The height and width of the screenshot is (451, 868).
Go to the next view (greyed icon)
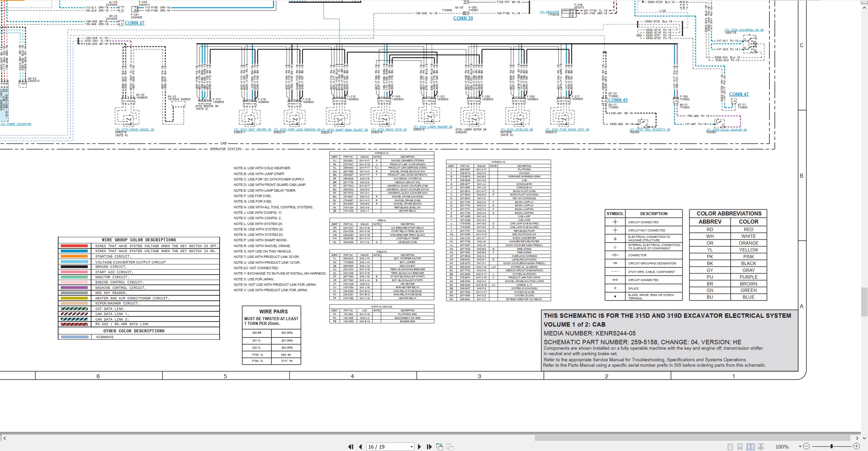click(450, 447)
